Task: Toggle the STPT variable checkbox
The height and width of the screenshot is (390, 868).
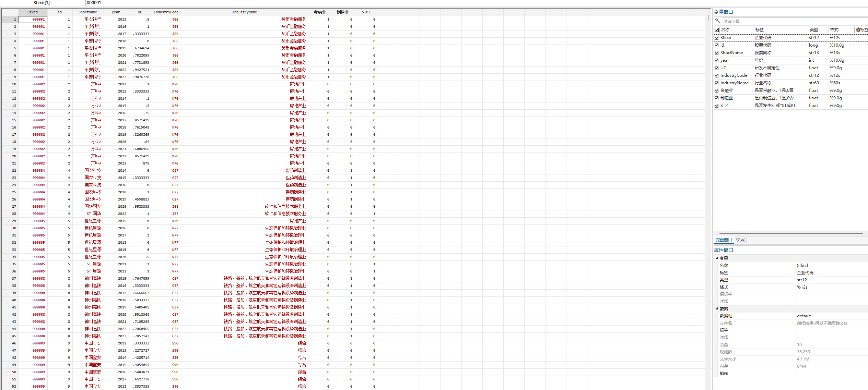Action: (x=717, y=106)
